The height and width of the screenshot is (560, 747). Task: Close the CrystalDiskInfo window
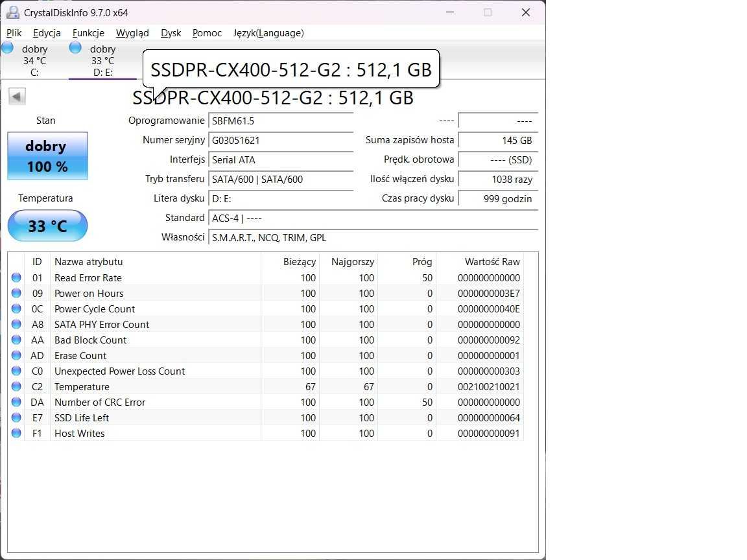[x=526, y=12]
